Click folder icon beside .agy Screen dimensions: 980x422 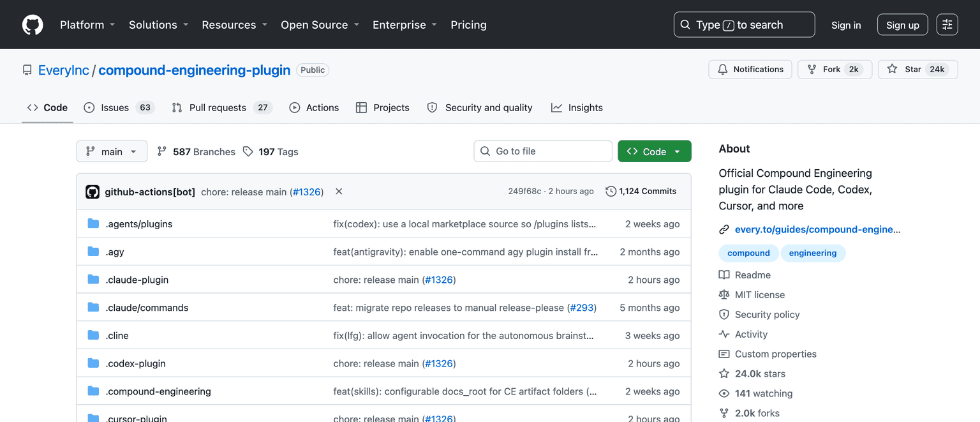[94, 252]
